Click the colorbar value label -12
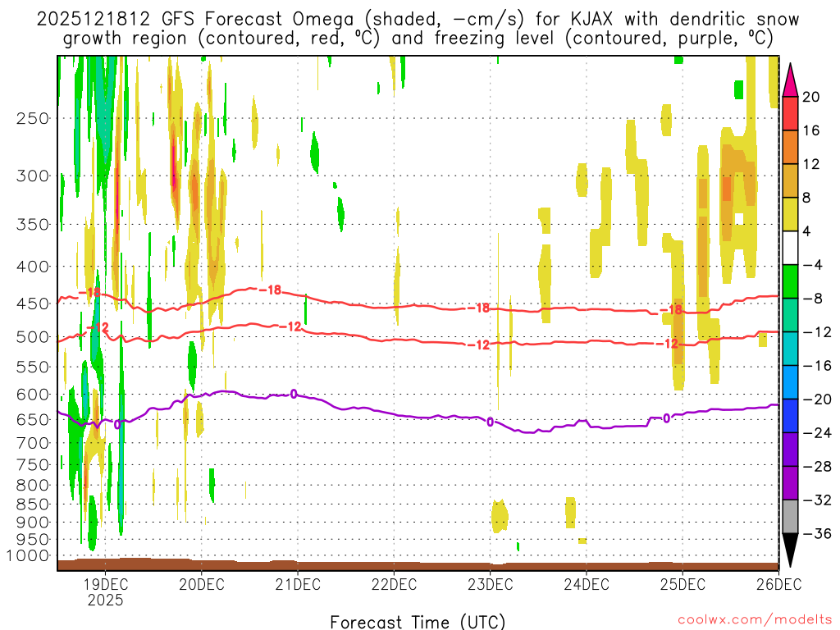This screenshot has height=630, width=840. click(816, 332)
